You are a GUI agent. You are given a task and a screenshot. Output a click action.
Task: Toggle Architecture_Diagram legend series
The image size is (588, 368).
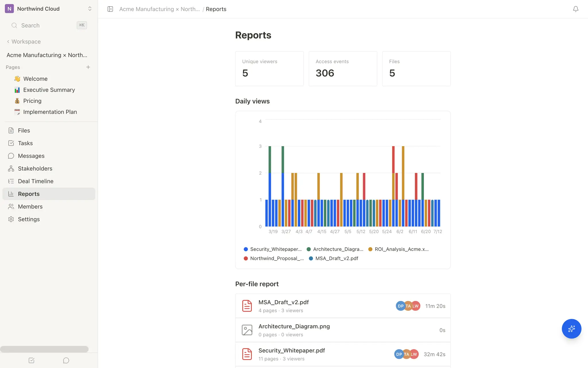pyautogui.click(x=335, y=249)
